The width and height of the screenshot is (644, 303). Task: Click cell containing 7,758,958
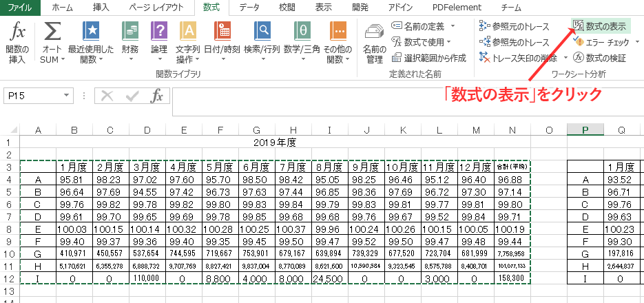pos(512,254)
